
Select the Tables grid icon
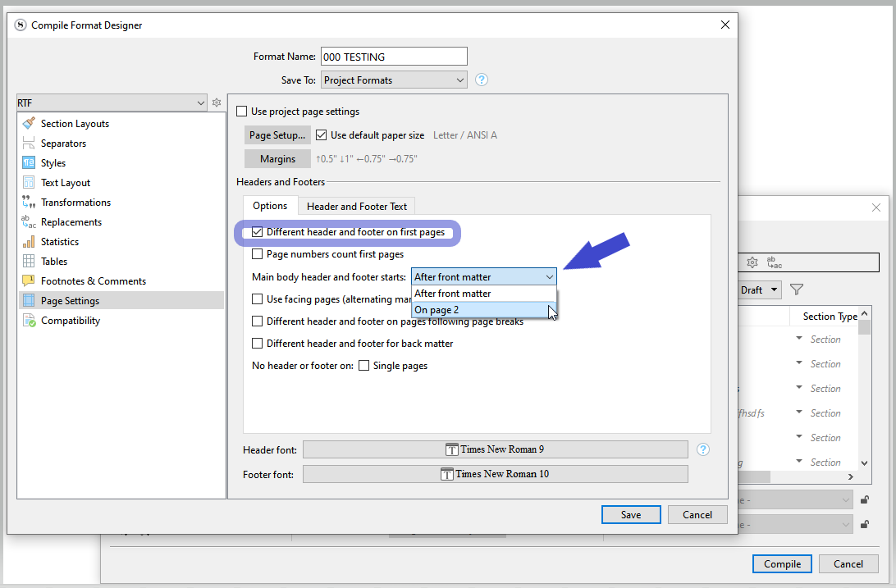[x=29, y=261]
